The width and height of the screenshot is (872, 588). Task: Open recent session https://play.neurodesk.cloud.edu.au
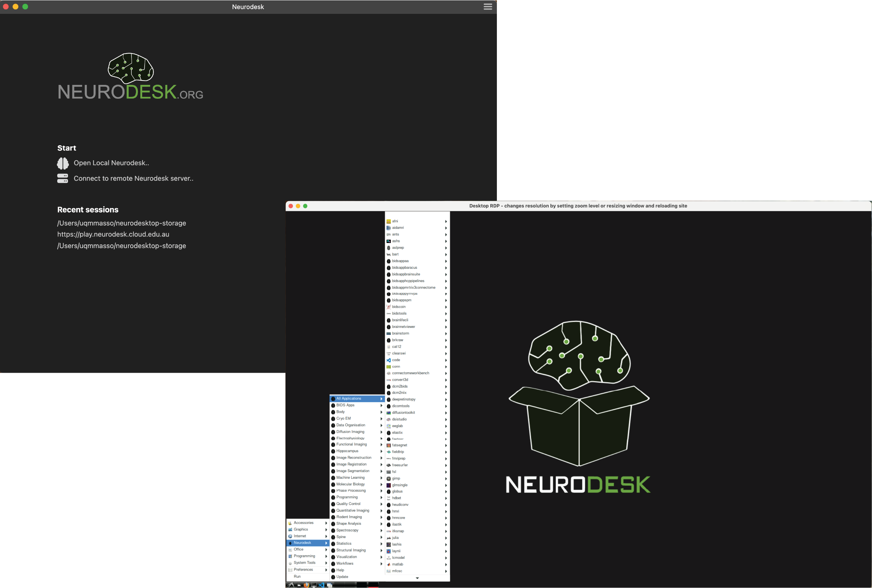[113, 234]
